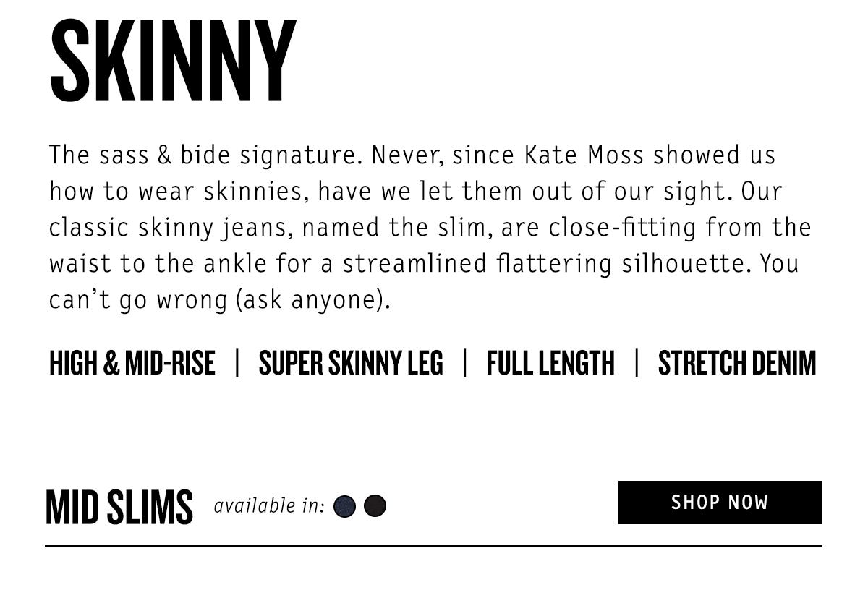
Task: Click the separator bar before STRETCH DENIM
Action: click(637, 363)
